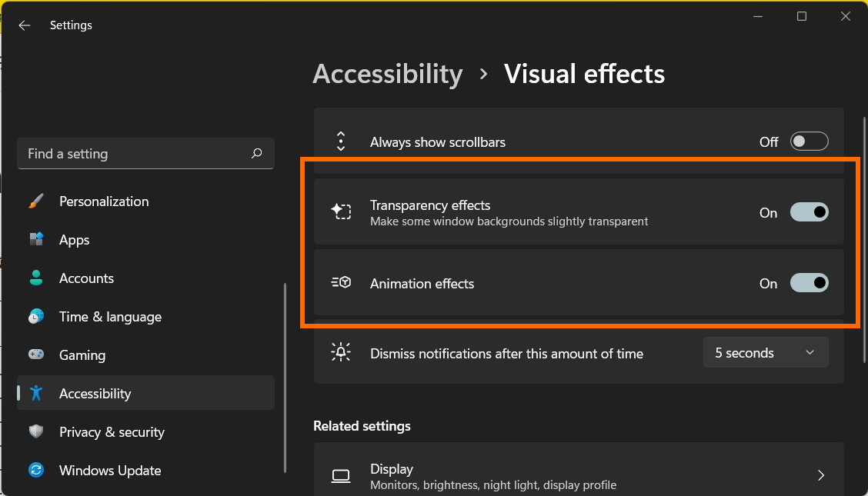This screenshot has width=868, height=496.
Task: Click the Transparency effects sparkle icon
Action: (341, 211)
